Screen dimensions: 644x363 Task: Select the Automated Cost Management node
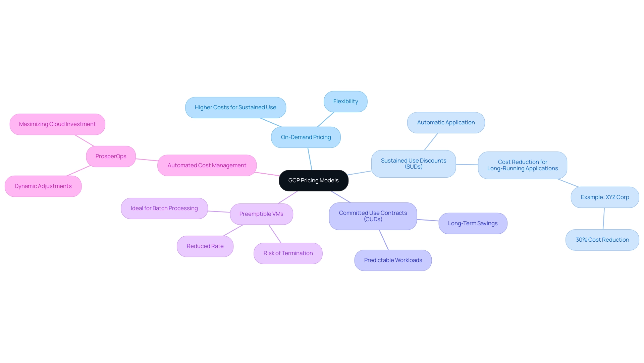tap(207, 165)
